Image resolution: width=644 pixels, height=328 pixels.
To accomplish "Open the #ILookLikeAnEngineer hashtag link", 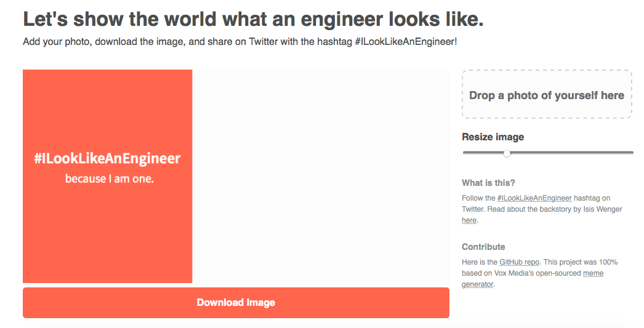I will 534,198.
